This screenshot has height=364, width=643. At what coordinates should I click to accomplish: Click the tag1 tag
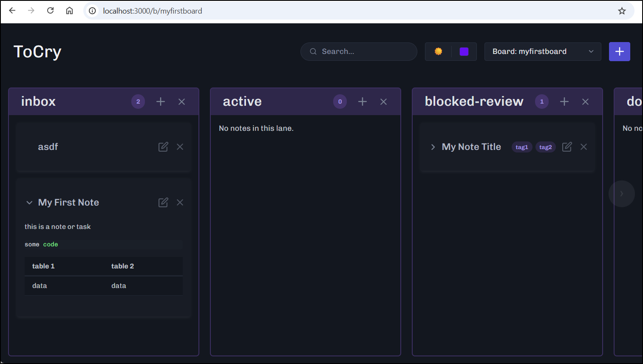point(522,147)
